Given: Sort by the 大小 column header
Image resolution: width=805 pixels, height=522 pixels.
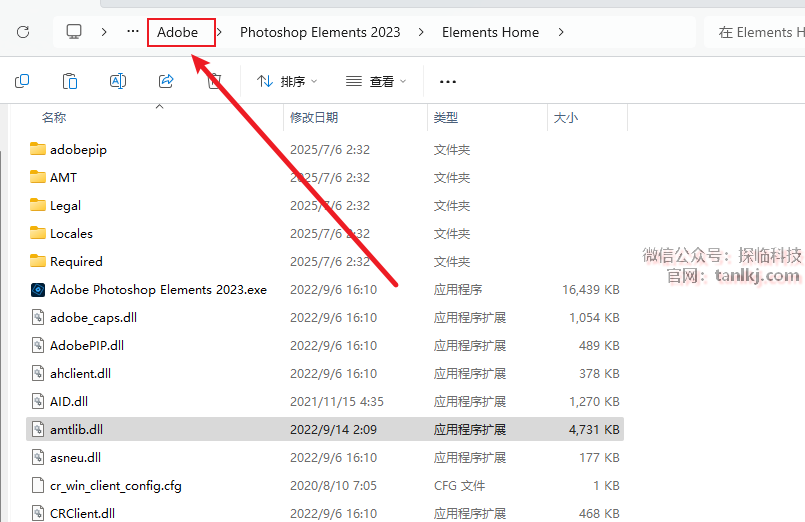Looking at the screenshot, I should click(565, 118).
